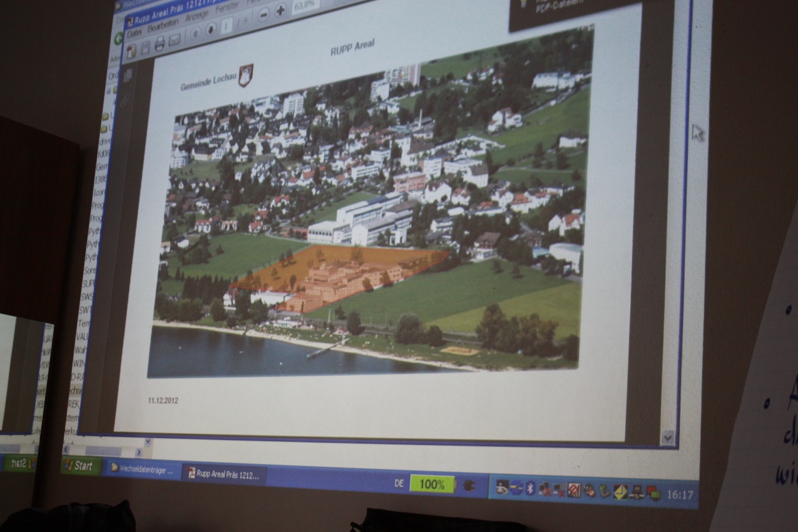Select Rupp Areal Präs taskbar button
This screenshot has width=798, height=532.
224,474
